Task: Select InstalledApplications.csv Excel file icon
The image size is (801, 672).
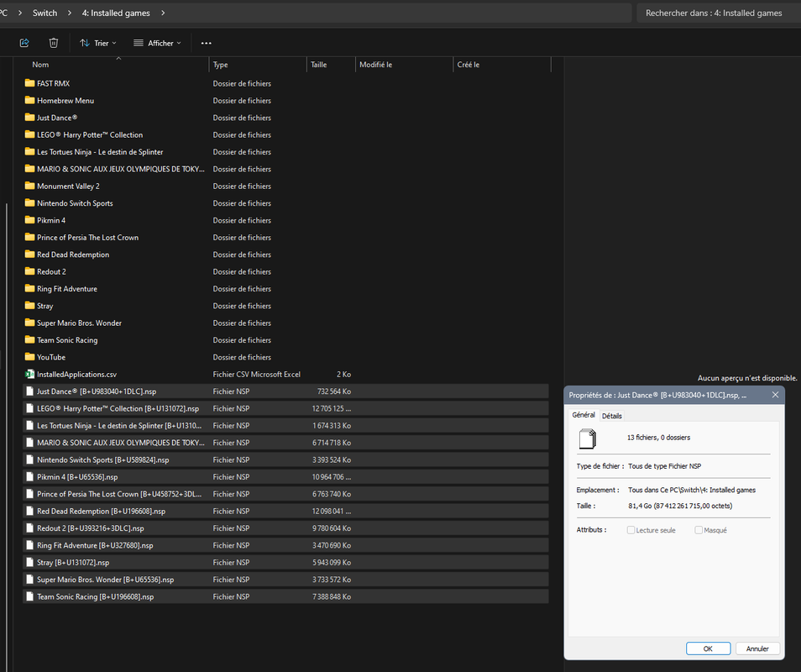Action: click(x=29, y=374)
